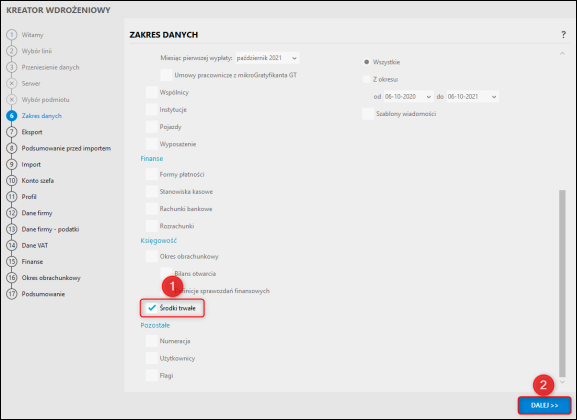Viewport: 577px width, 420px height.
Task: Click step 12 circle for Dane firmy
Action: [12, 213]
